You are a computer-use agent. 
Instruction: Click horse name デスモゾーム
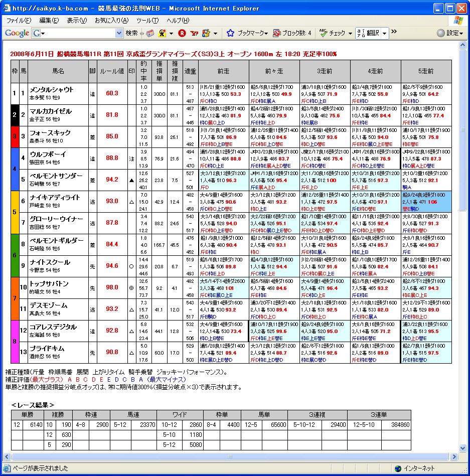coord(49,305)
